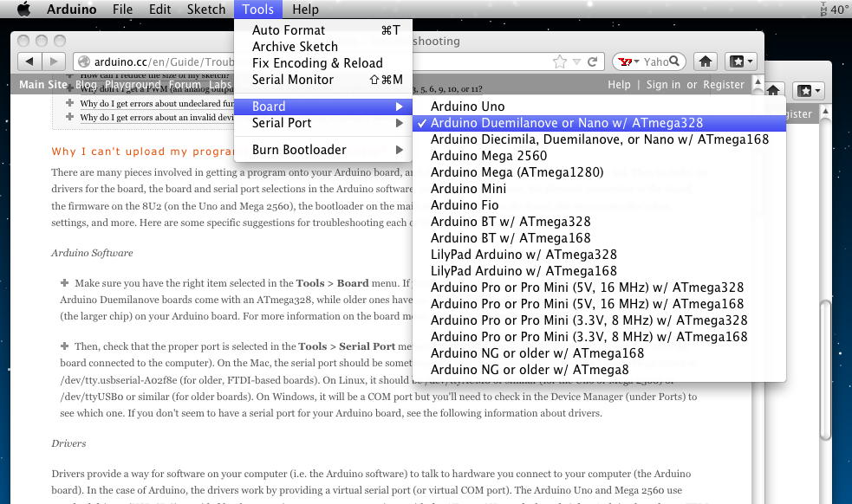Select Arduino BT w/ ATmega168

(599, 238)
